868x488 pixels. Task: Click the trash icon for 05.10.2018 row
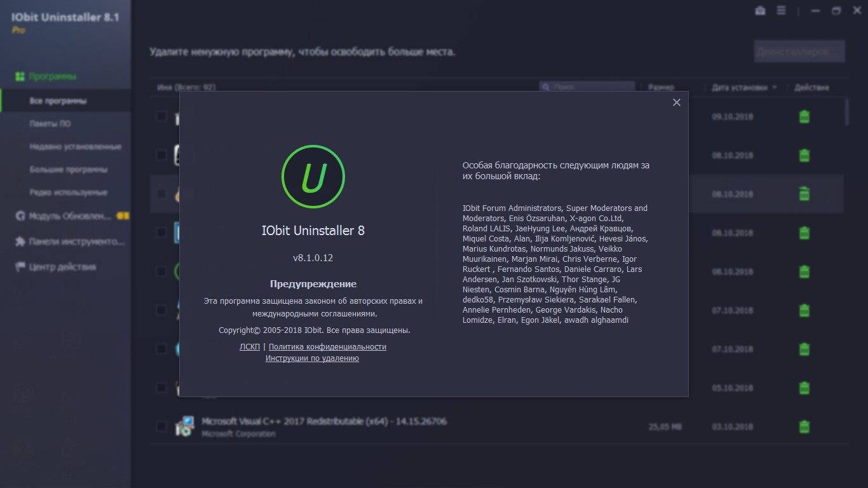point(804,388)
